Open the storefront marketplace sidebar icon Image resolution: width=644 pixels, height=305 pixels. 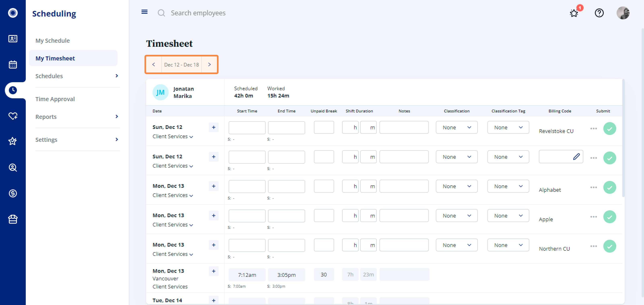click(13, 219)
